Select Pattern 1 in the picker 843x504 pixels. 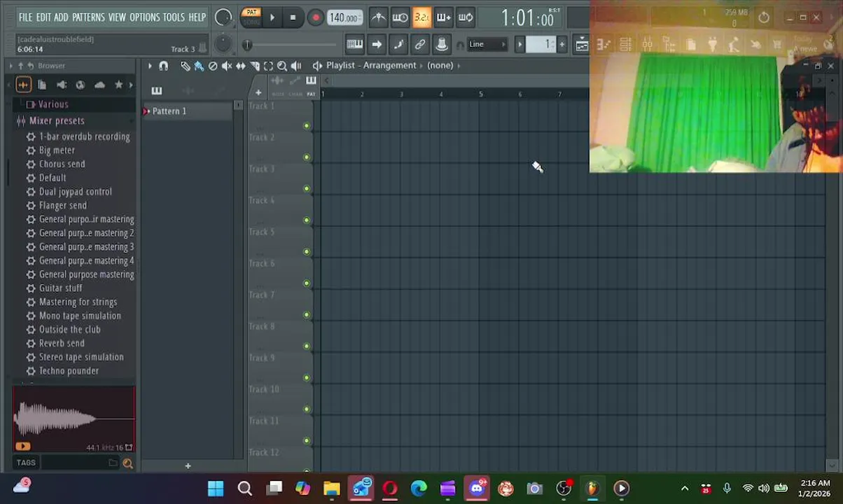[188, 111]
